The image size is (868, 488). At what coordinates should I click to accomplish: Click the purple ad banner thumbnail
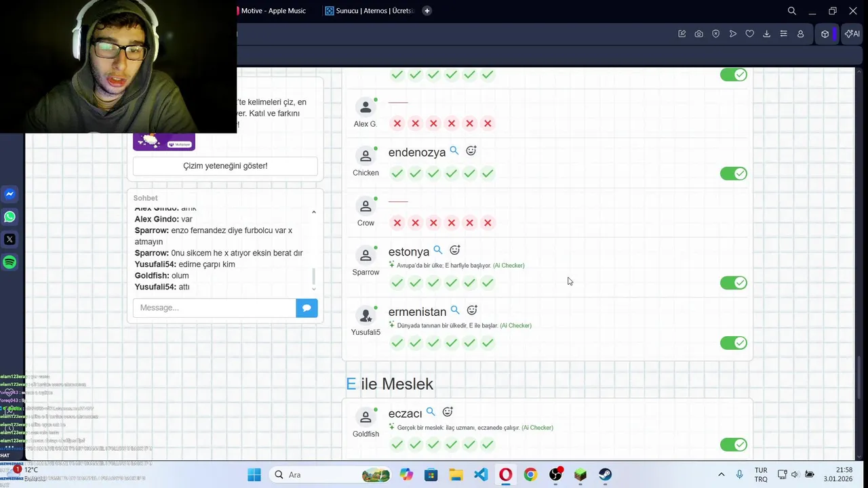pos(164,142)
